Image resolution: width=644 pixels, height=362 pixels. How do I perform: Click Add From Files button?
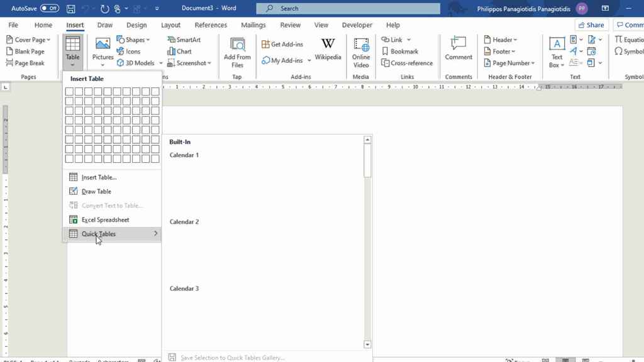(237, 52)
